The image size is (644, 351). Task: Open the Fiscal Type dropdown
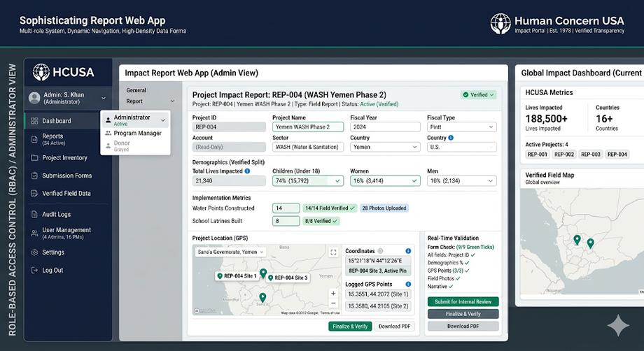(x=461, y=127)
